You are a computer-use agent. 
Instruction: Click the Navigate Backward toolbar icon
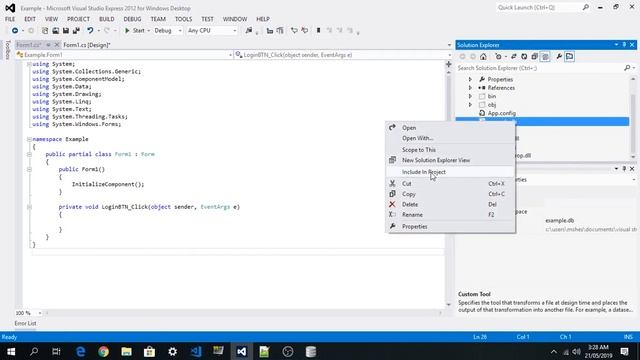point(15,31)
